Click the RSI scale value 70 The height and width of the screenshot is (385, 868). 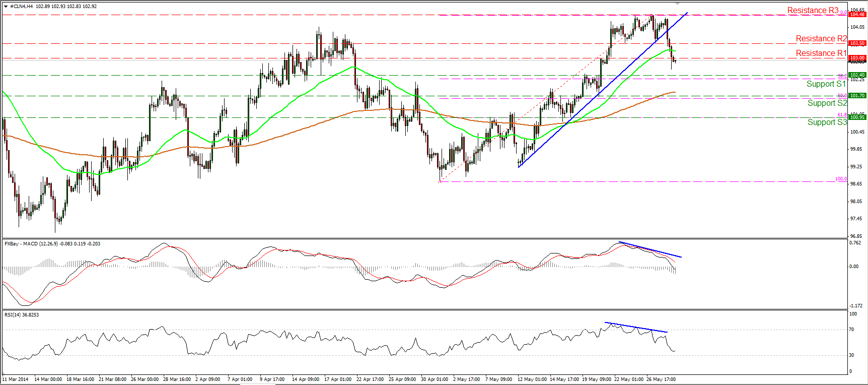[x=851, y=330]
